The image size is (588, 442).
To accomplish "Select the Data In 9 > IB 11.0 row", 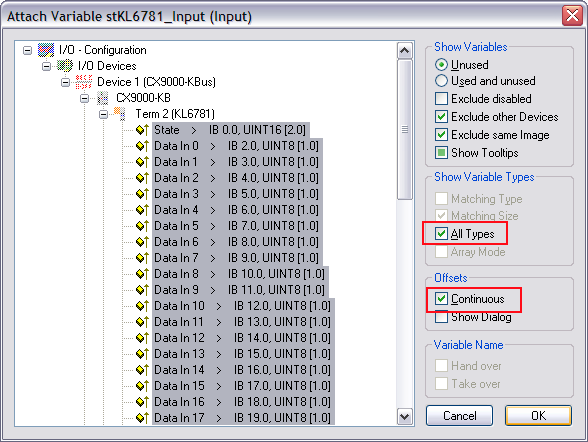I will click(240, 290).
